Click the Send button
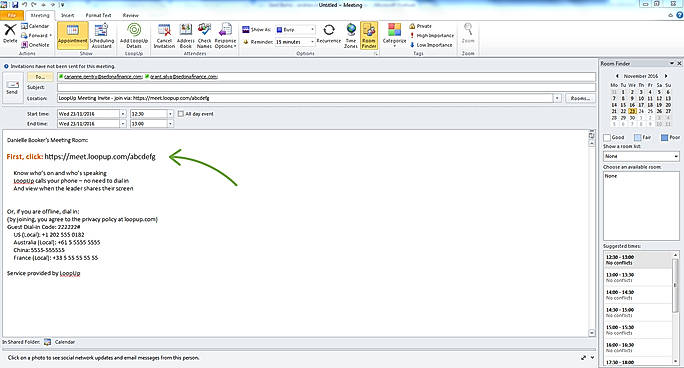684x368 pixels. click(x=12, y=87)
